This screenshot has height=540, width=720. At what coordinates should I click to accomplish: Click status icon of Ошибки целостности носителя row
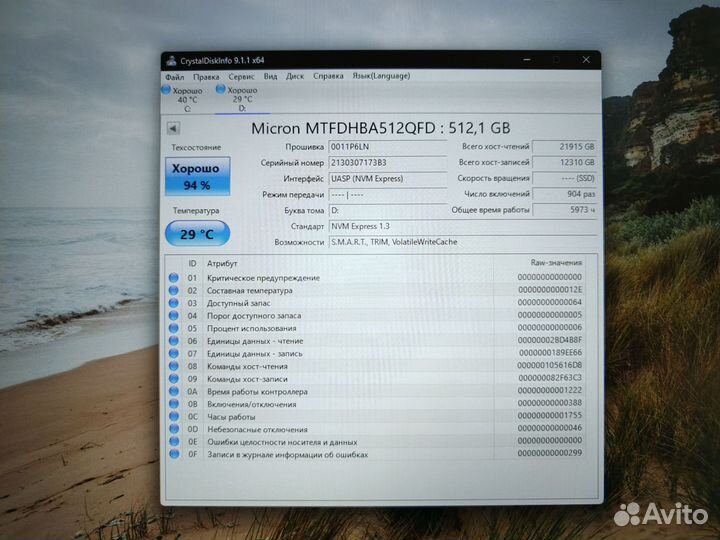[174, 442]
